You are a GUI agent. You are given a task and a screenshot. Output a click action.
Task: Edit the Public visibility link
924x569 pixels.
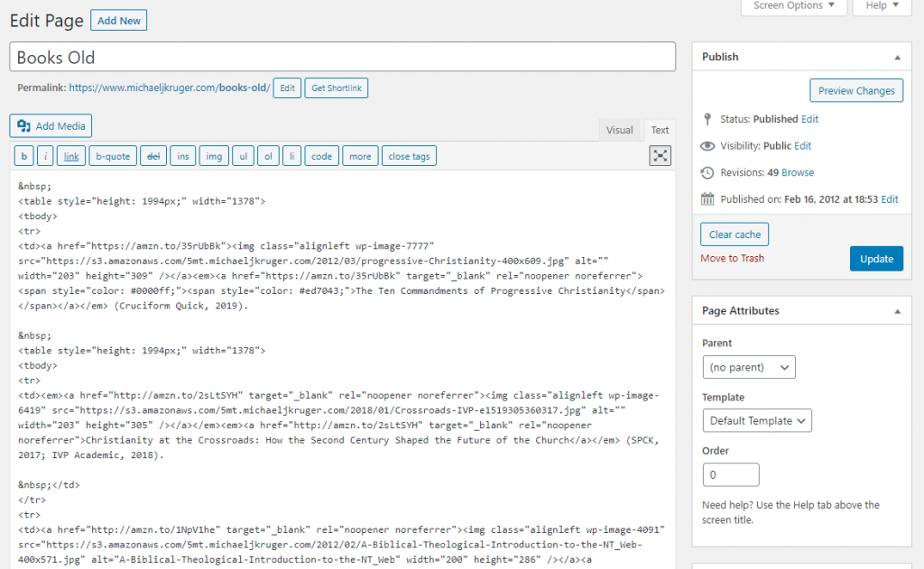click(x=802, y=146)
